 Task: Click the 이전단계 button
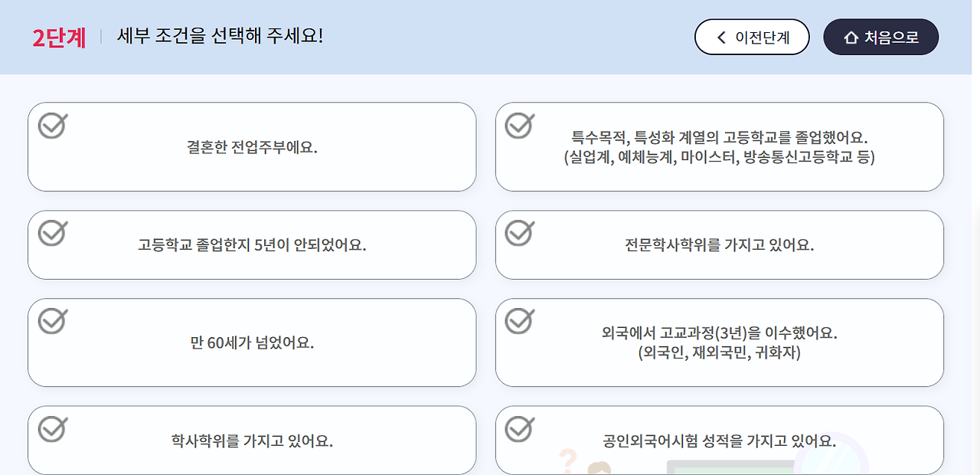(x=752, y=37)
